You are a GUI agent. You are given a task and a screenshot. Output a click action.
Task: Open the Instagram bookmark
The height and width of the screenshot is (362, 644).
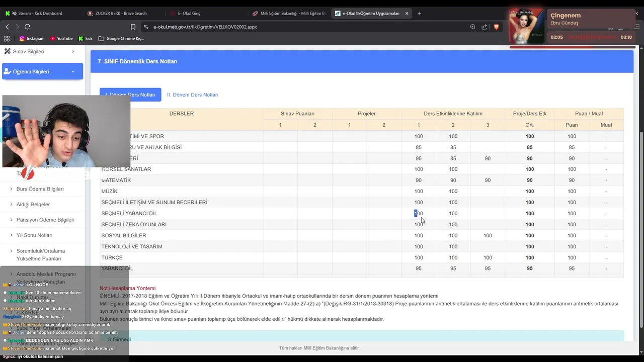[x=32, y=38]
